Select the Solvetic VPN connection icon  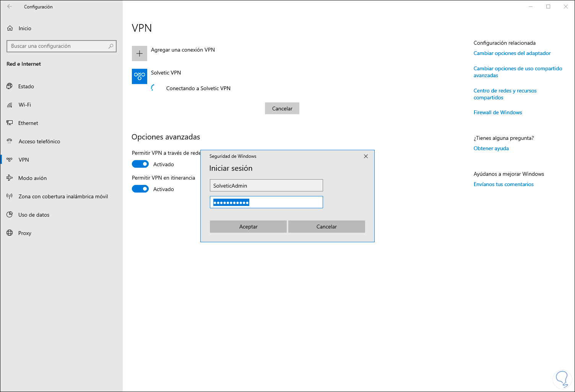point(140,76)
